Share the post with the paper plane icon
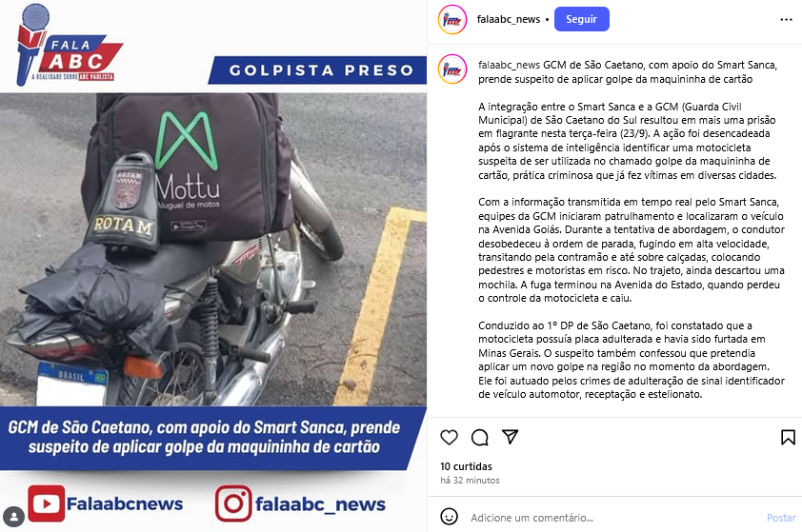 pos(510,437)
